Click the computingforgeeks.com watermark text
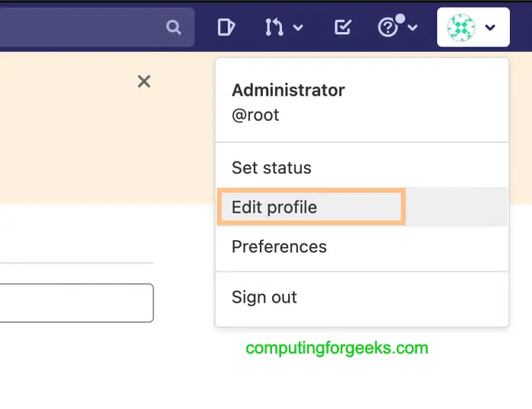Viewport: 532px width, 409px height. point(336,349)
